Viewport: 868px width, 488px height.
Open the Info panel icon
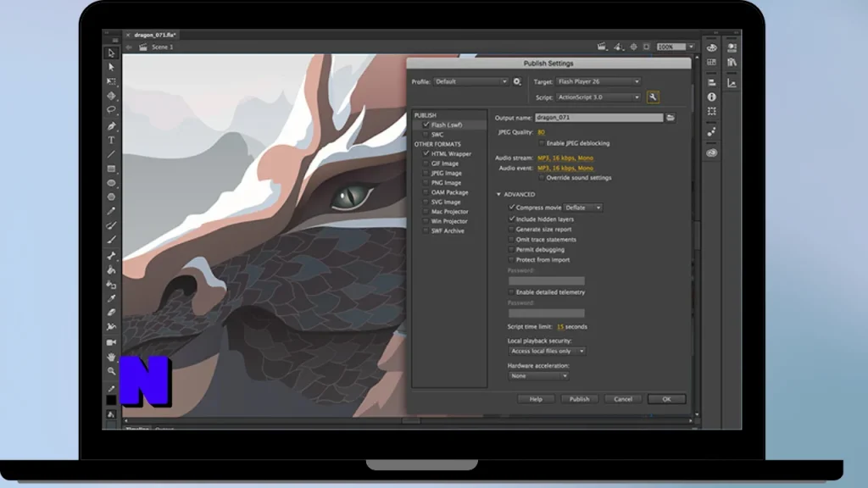click(x=711, y=97)
